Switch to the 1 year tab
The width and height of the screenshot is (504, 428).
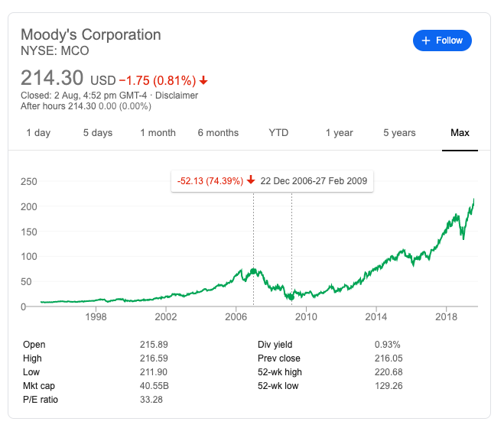[x=339, y=133]
